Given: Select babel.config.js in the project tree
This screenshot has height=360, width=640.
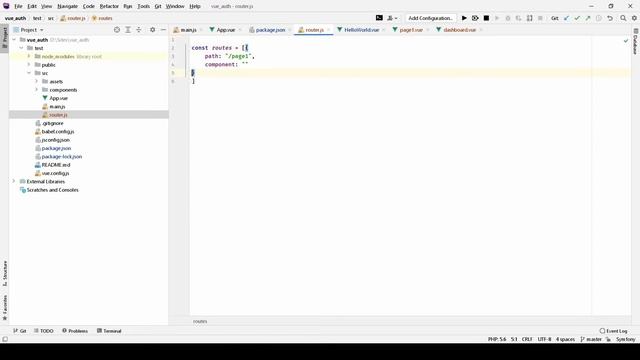Looking at the screenshot, I should pos(58,132).
